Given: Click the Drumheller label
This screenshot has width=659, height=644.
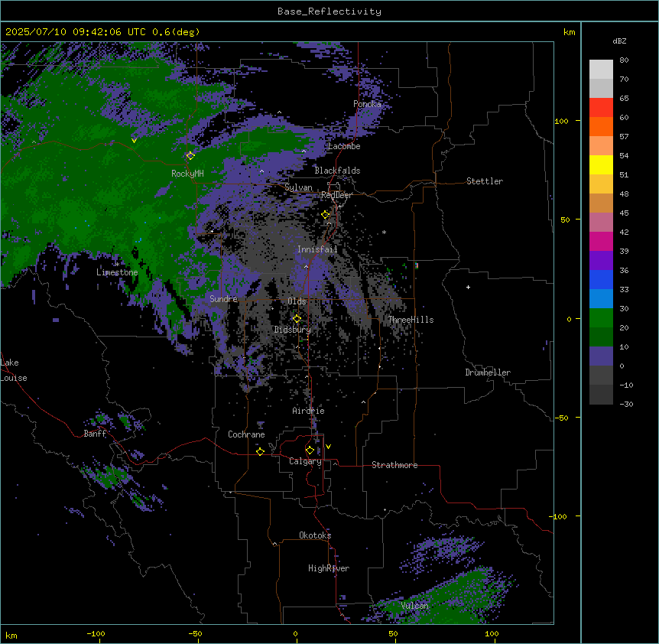Looking at the screenshot, I should [488, 372].
